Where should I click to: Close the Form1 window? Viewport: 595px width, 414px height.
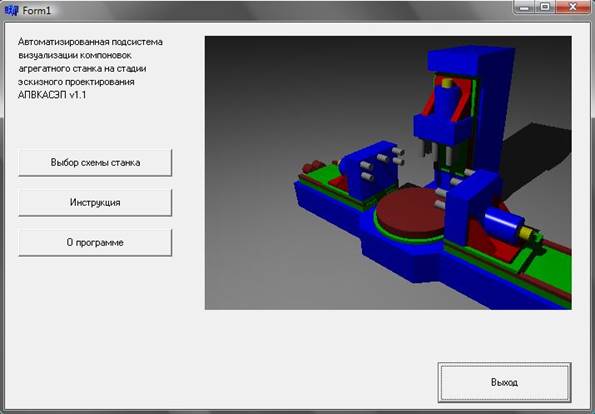(573, 7)
